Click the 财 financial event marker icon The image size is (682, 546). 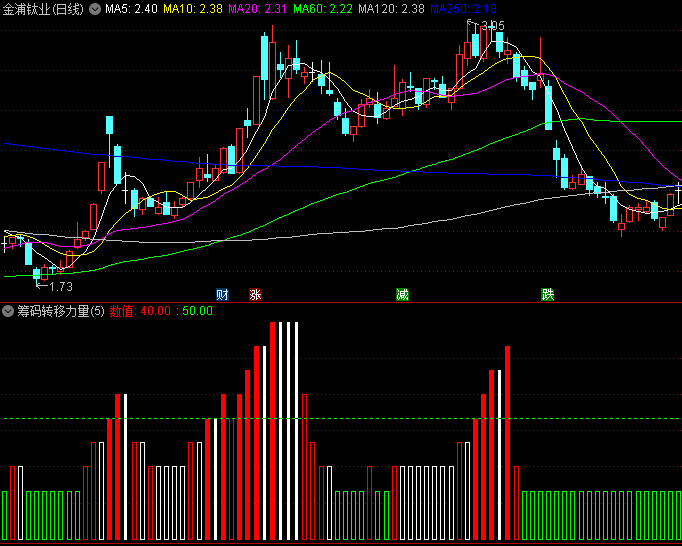[x=222, y=295]
